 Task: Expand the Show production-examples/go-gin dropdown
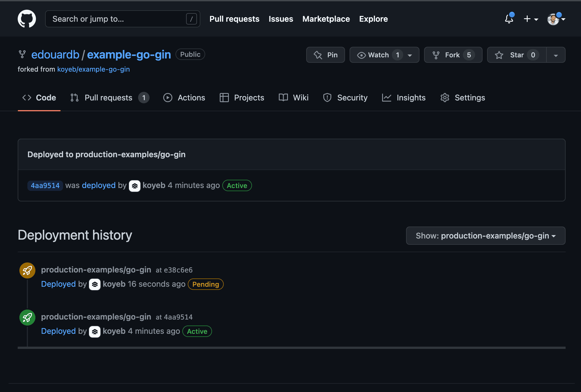click(x=485, y=236)
